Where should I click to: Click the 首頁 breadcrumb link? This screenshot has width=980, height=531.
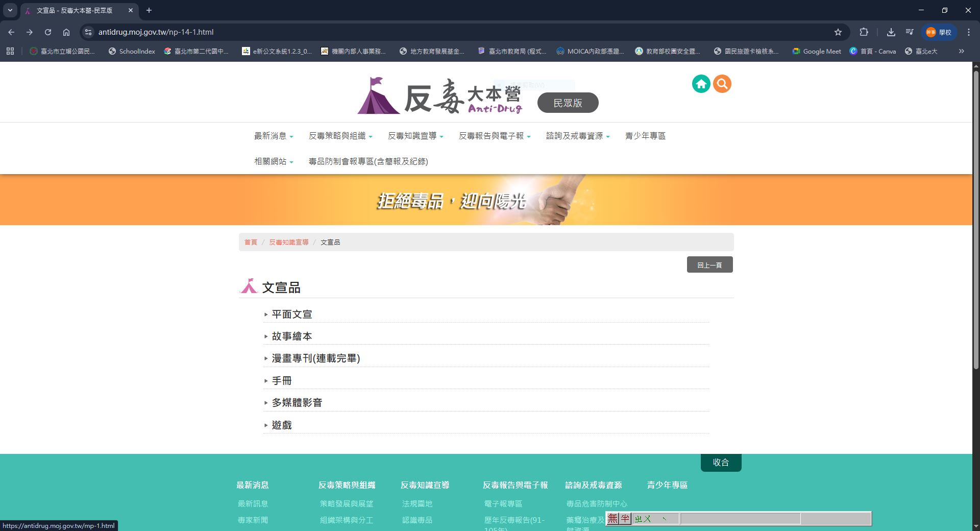[x=251, y=243]
